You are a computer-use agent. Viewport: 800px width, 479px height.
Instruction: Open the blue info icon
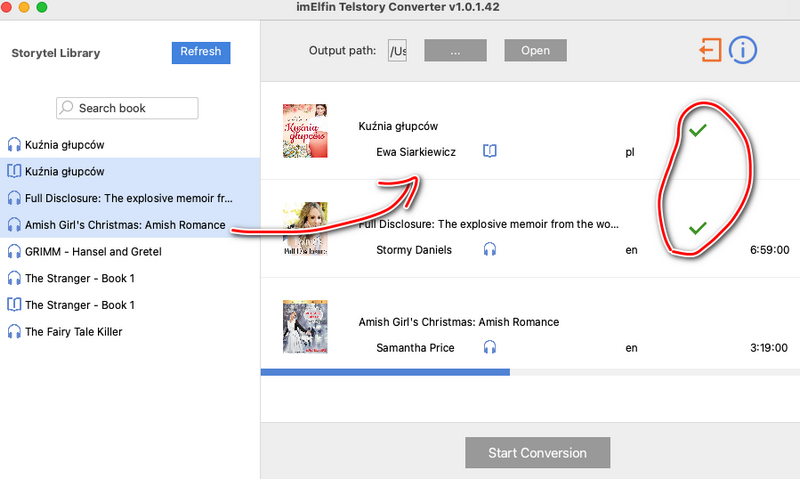[x=742, y=50]
